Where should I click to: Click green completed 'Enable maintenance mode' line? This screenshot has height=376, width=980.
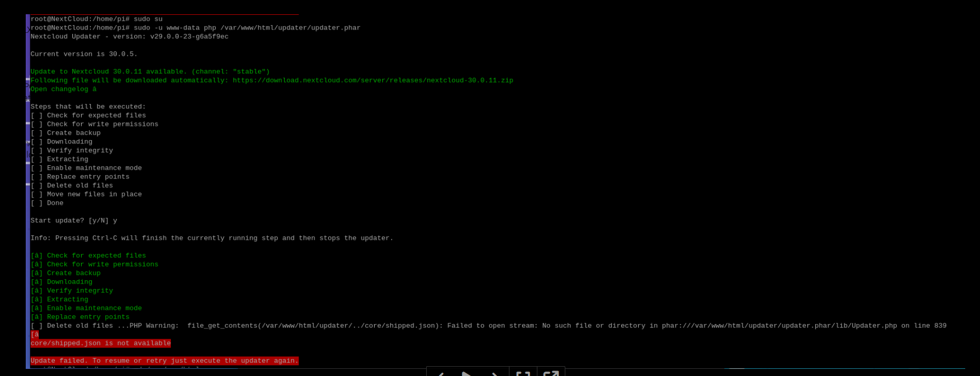[x=86, y=308]
